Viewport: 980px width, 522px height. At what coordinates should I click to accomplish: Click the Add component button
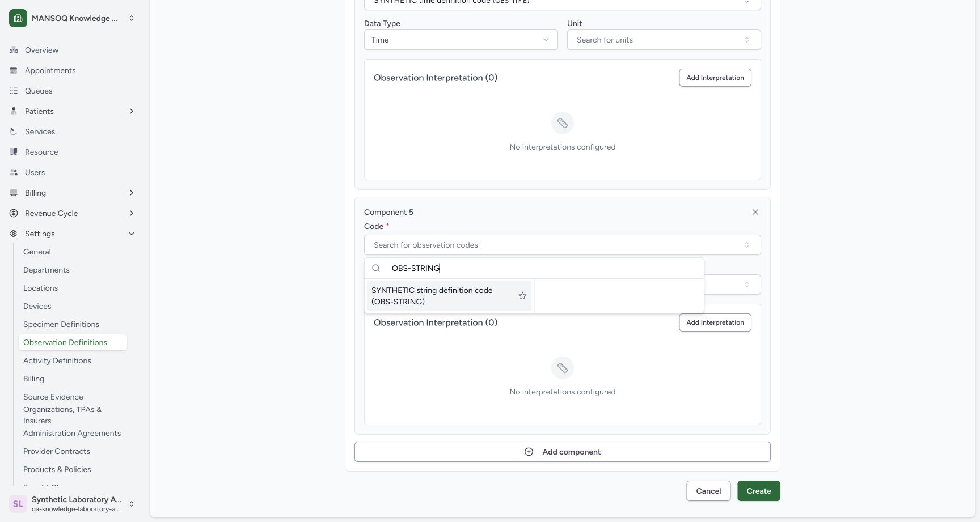[563, 452]
